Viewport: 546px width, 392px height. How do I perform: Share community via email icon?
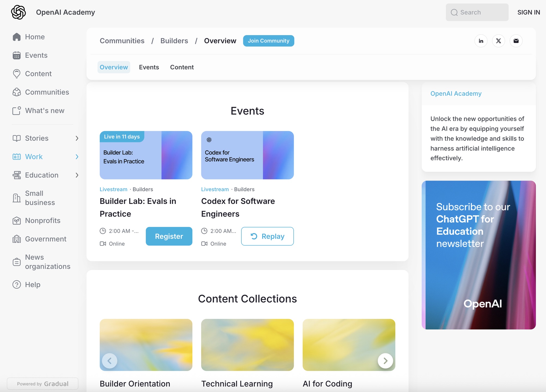[x=516, y=41]
